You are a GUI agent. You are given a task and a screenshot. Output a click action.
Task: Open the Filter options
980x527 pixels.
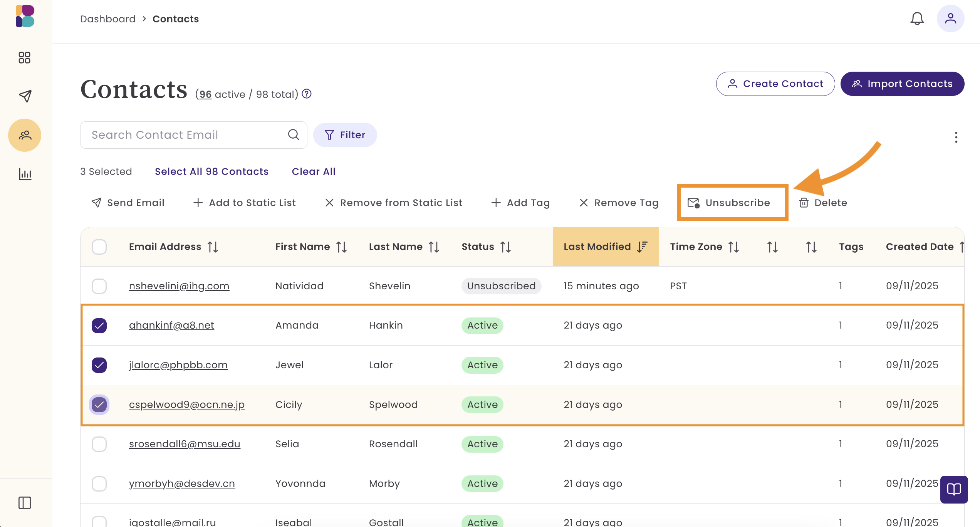pos(345,135)
